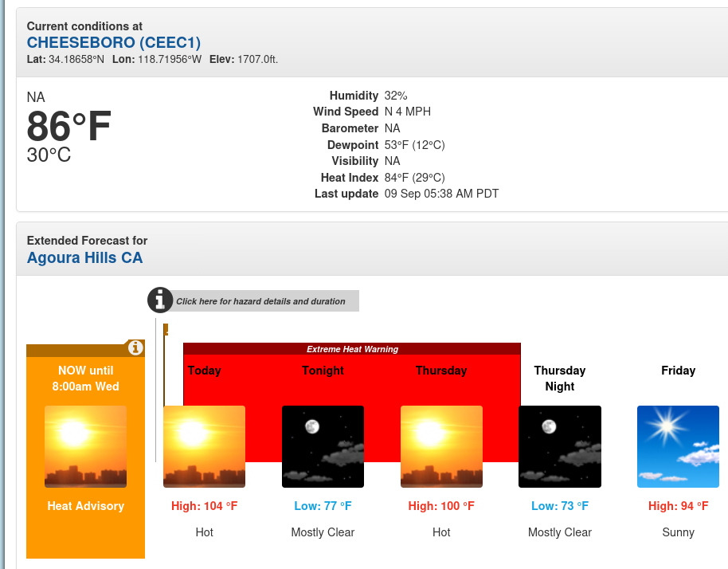The height and width of the screenshot is (569, 728).
Task: Click 'Click here for hazard details and duration'
Action: tap(260, 301)
